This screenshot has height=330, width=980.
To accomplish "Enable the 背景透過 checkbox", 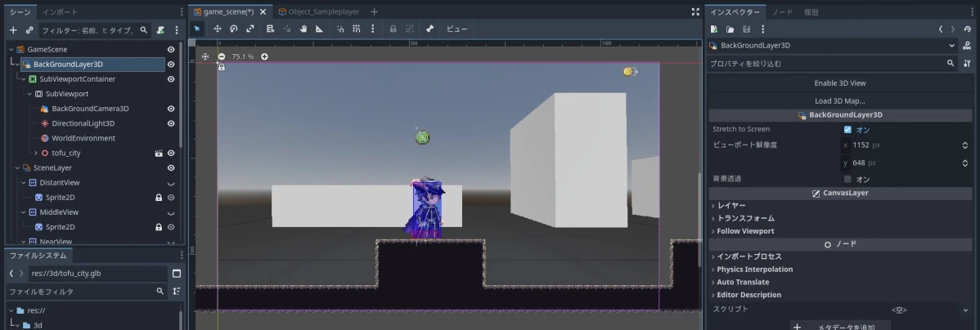I will pyautogui.click(x=847, y=179).
